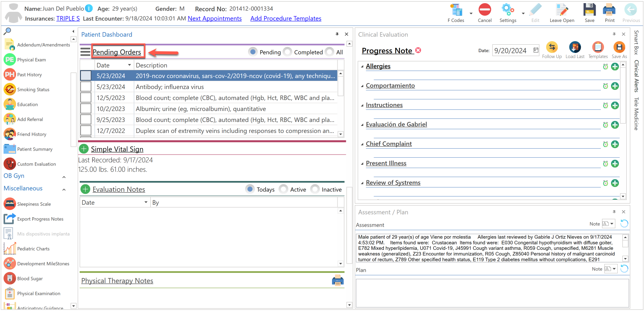Open the Smart Box side tab
Screen dimensions: 644x311
click(636, 42)
